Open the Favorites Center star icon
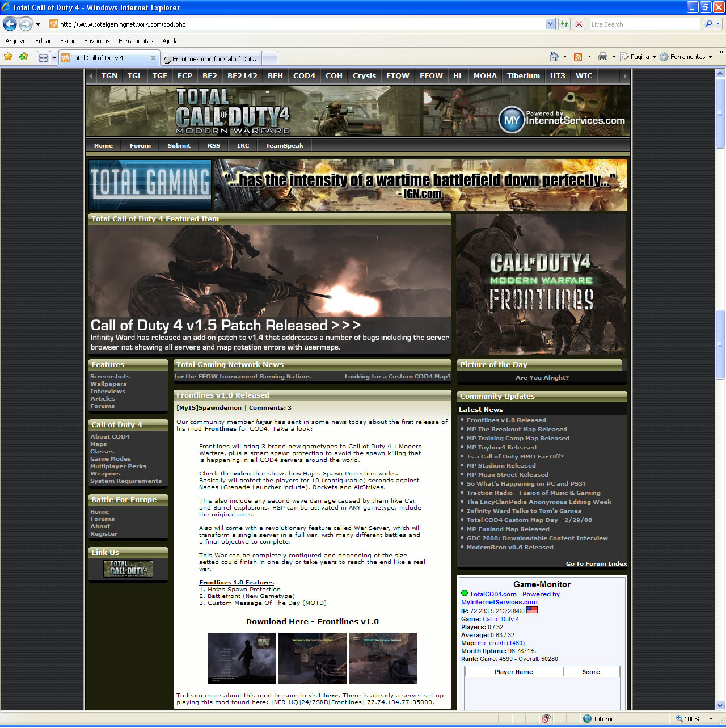The image size is (726, 728). [9, 57]
